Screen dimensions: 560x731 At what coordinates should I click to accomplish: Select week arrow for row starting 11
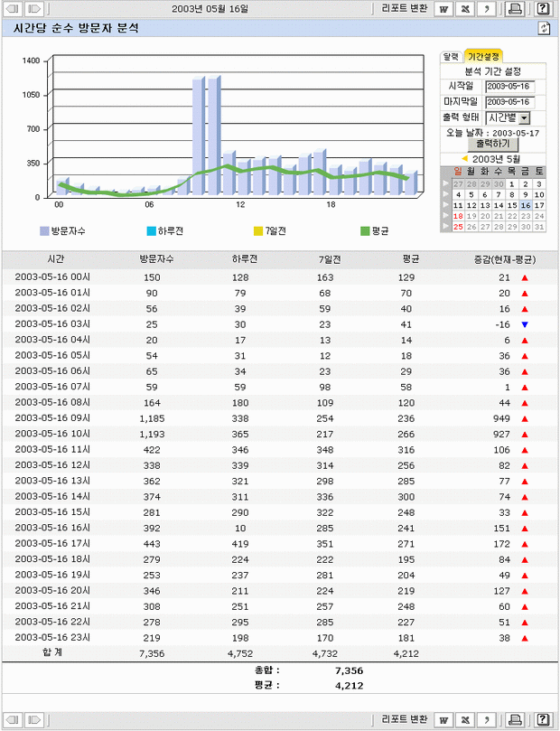pos(446,205)
